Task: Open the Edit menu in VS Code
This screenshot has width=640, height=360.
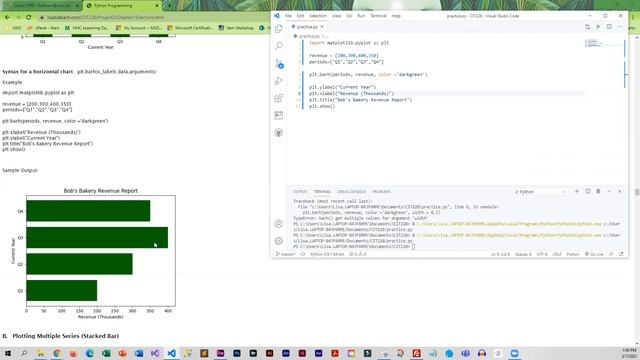Action: (300, 16)
